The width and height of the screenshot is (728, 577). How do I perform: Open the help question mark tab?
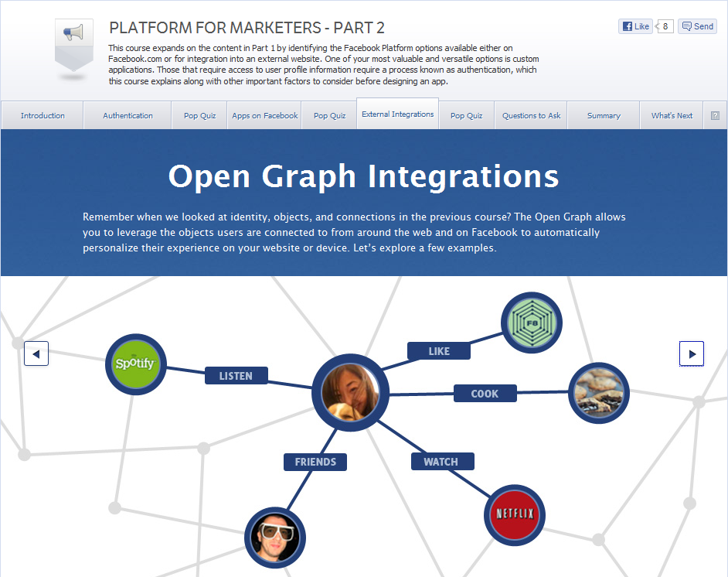[715, 116]
